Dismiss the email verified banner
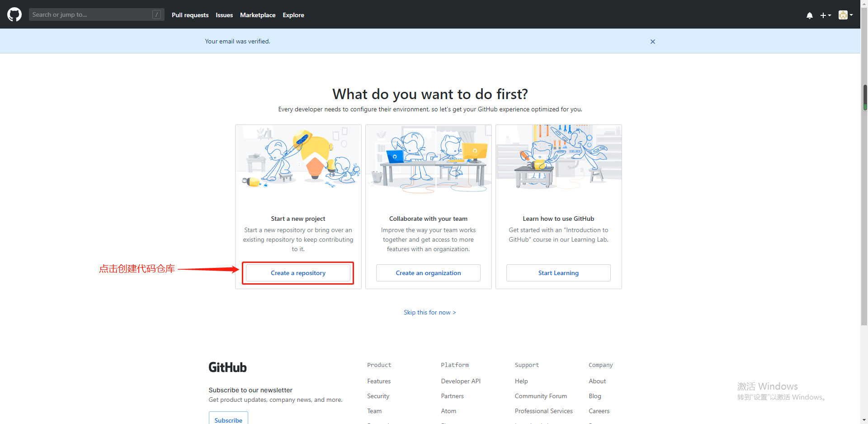This screenshot has width=868, height=424. point(652,42)
